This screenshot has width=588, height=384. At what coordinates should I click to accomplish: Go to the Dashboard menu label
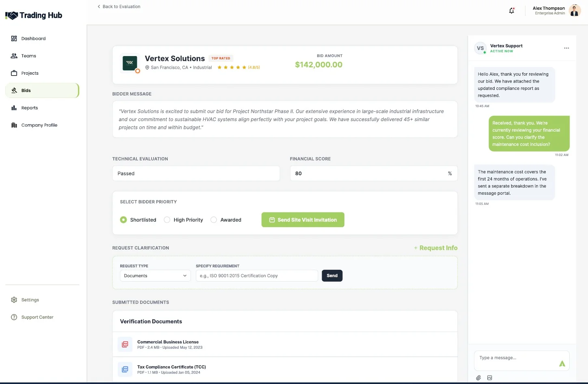(33, 39)
